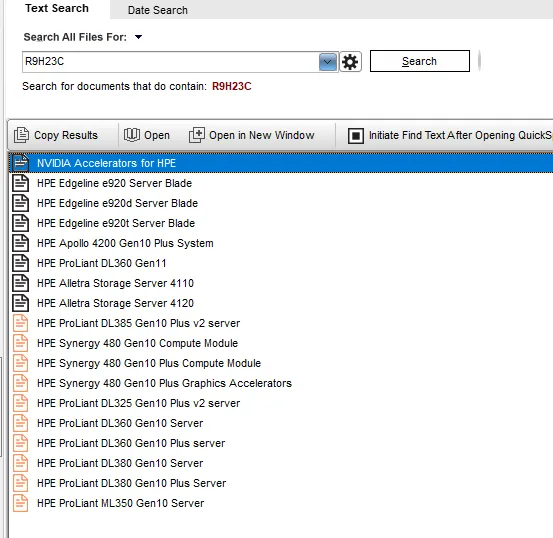Screen dimensions: 553x538
Task: Click the NVIDIA Accelerators for HPE document icon
Action: point(20,163)
